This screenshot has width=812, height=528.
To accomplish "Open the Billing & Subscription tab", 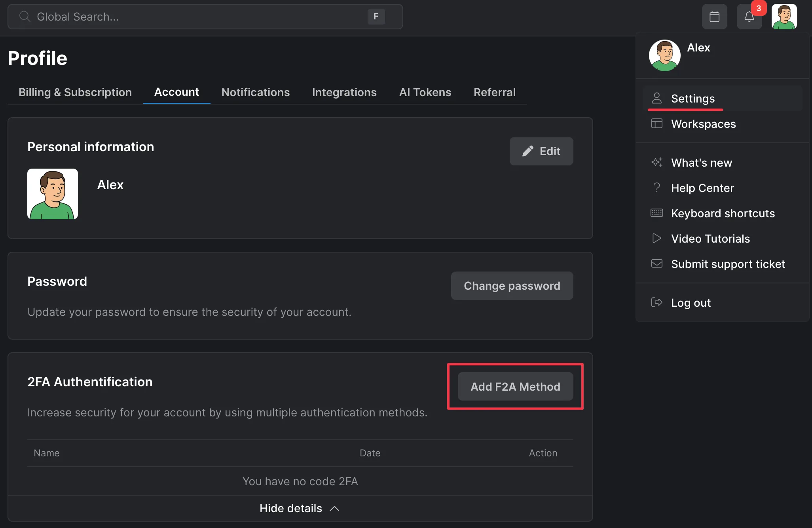I will [x=75, y=92].
